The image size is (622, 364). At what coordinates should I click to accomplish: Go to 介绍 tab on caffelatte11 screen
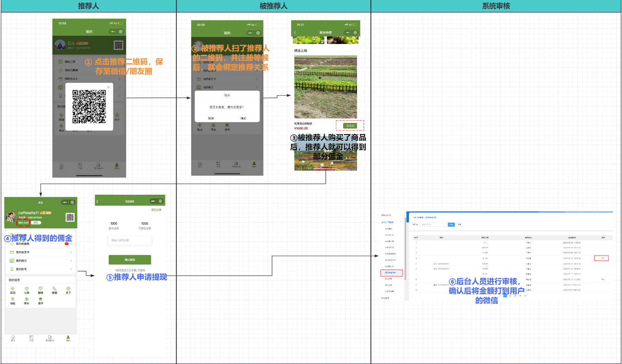(31, 338)
